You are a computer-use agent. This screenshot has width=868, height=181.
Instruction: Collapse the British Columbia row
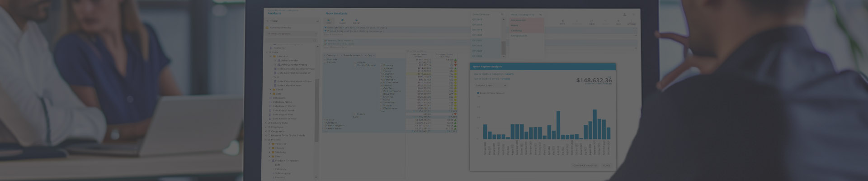click(x=355, y=65)
